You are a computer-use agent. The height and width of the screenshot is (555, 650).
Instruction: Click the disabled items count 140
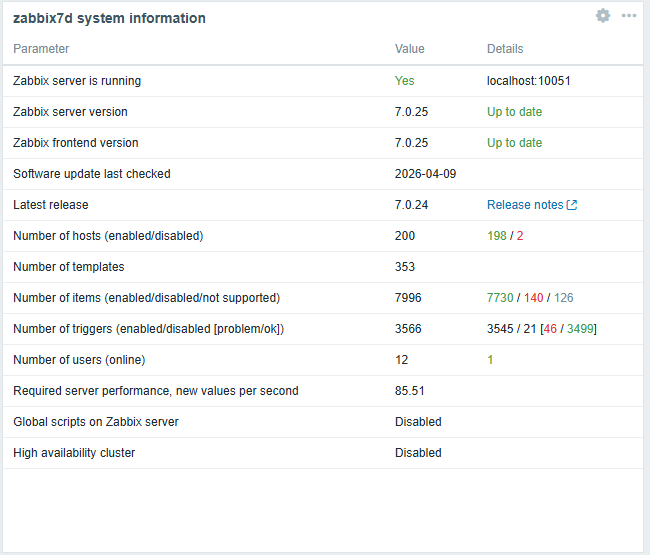[533, 298]
